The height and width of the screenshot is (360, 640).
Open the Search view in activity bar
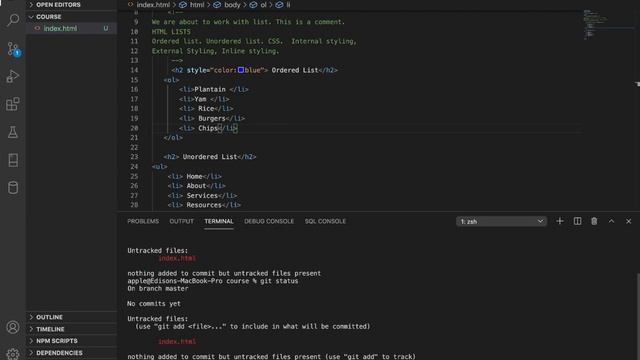13,20
